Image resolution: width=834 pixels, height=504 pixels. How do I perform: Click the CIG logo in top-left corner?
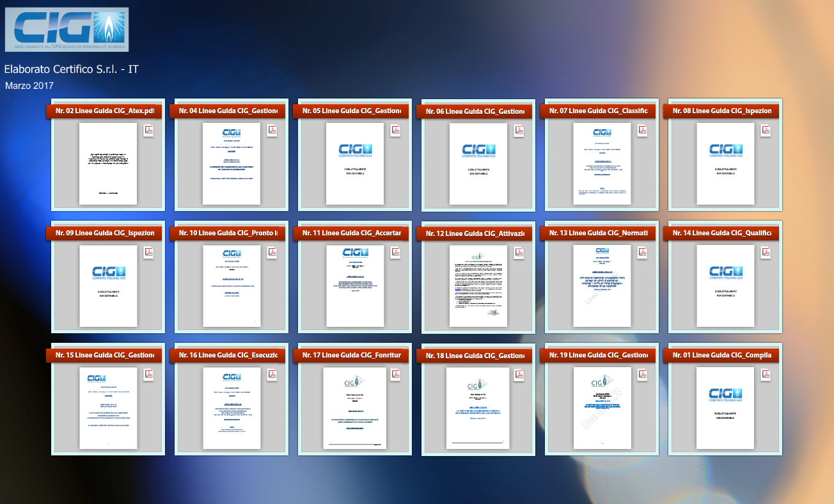point(67,29)
